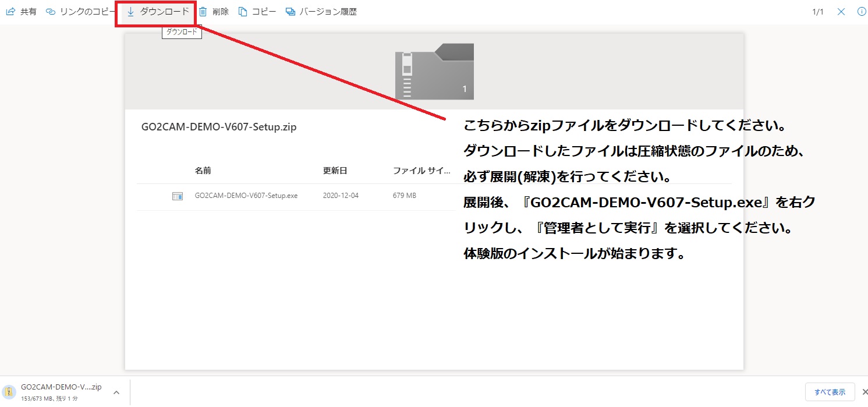
Task: Select the コピー toolbar option
Action: 257,12
